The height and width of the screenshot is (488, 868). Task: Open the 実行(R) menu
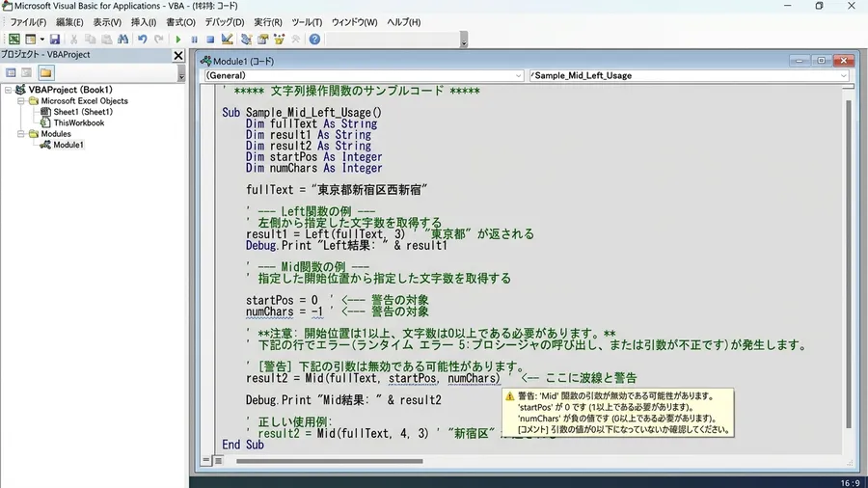(x=268, y=22)
